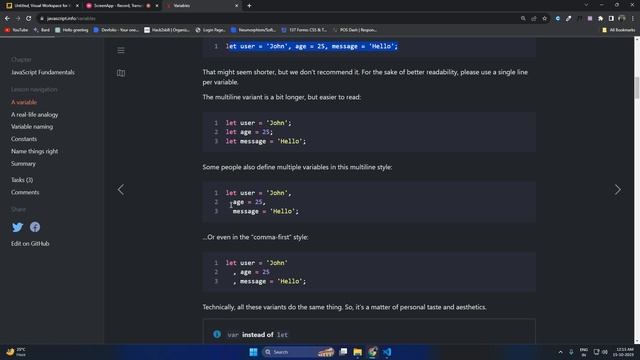Go to previous lesson arrow
Screen dimensions: 640x360
[121, 189]
